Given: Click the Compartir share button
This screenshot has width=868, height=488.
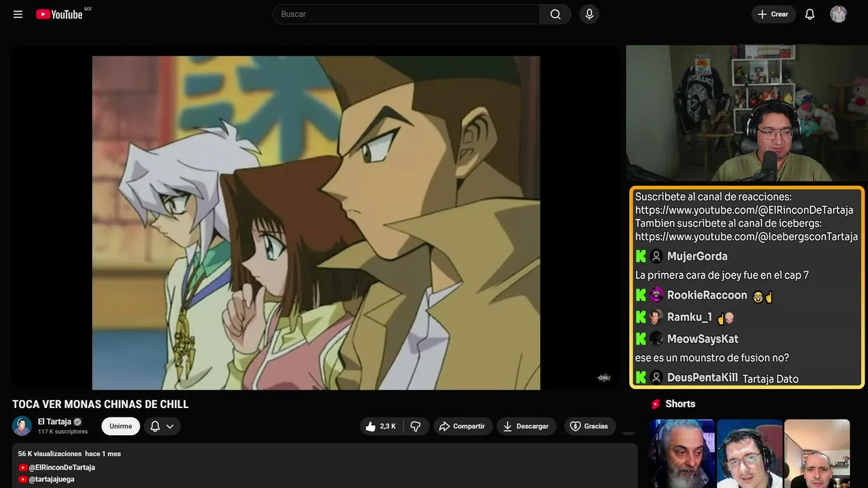Looking at the screenshot, I should pos(462,426).
